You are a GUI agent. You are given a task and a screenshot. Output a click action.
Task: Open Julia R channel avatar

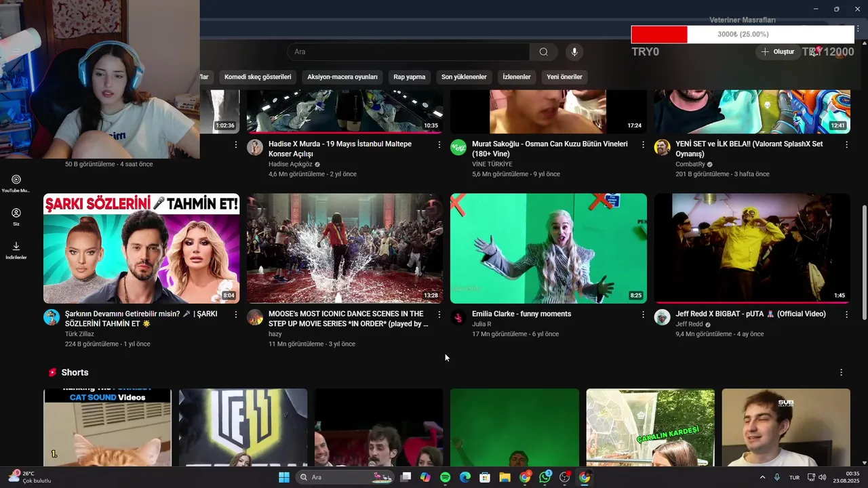tap(458, 317)
